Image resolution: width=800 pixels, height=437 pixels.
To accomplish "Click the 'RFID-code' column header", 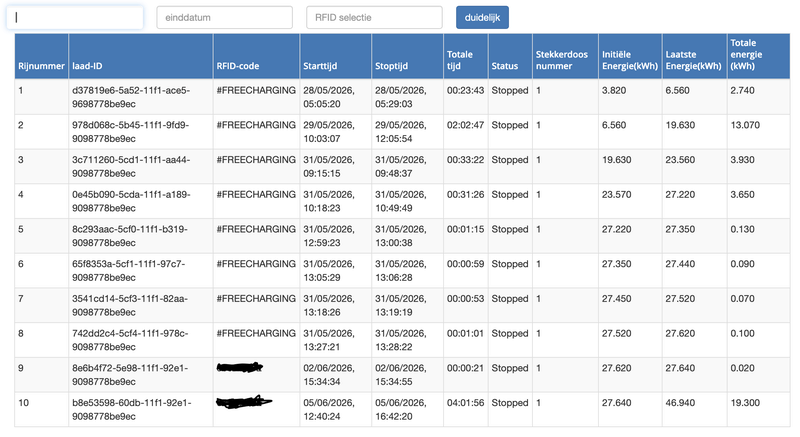I will coord(238,66).
